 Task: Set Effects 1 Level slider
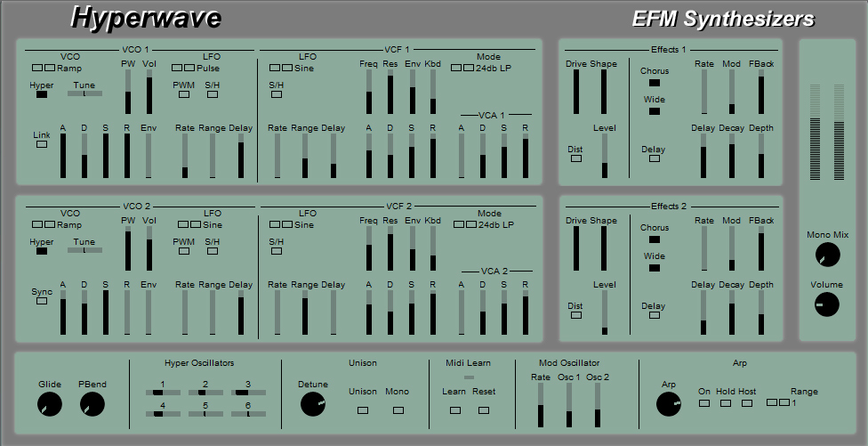pyautogui.click(x=605, y=156)
